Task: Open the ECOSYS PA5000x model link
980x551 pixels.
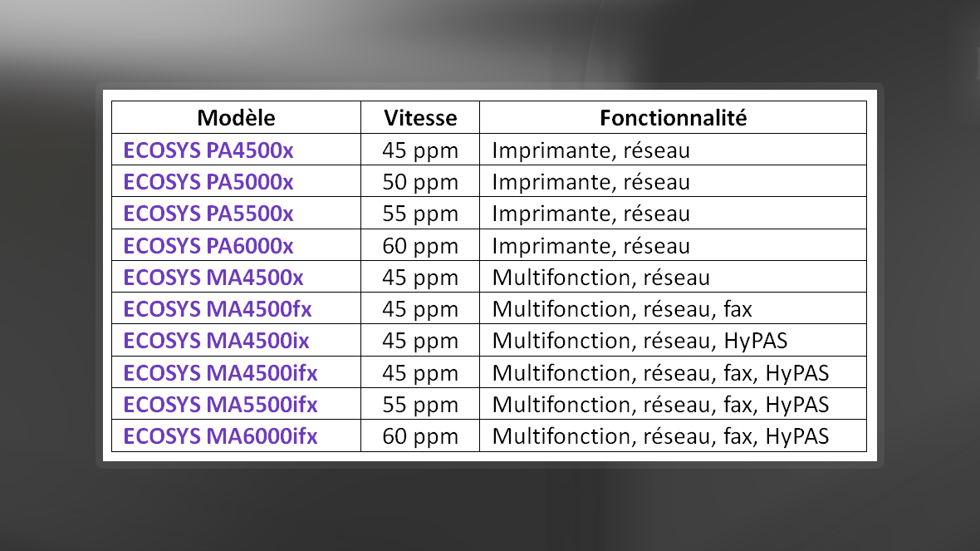Action: point(208,182)
